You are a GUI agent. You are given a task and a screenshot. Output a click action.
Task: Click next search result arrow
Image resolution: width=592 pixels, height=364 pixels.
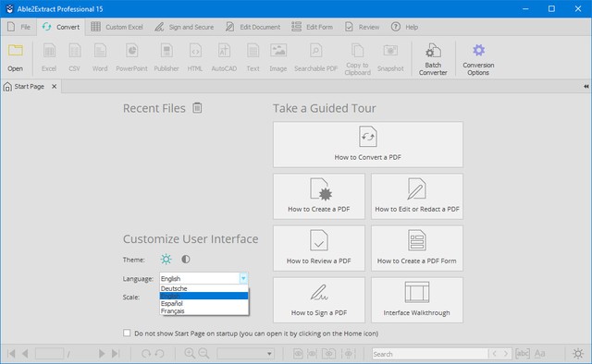506,354
